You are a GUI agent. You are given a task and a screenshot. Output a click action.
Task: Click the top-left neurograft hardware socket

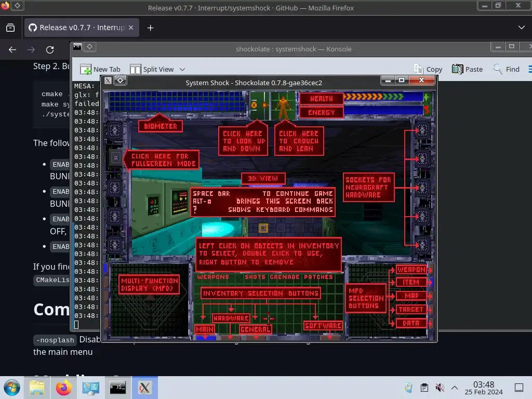[x=115, y=129]
